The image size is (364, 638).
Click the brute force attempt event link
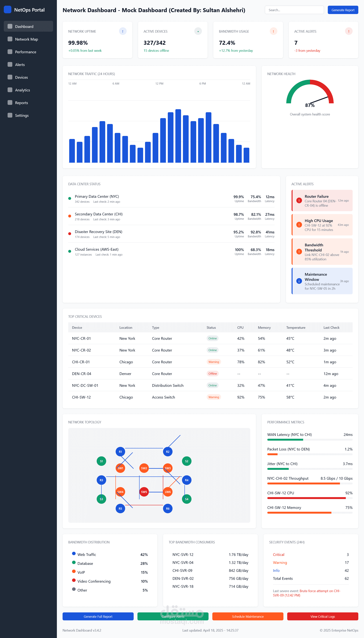click(307, 593)
